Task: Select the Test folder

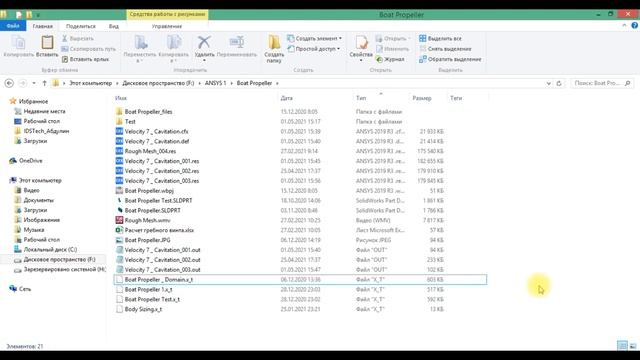Action: pyautogui.click(x=130, y=122)
